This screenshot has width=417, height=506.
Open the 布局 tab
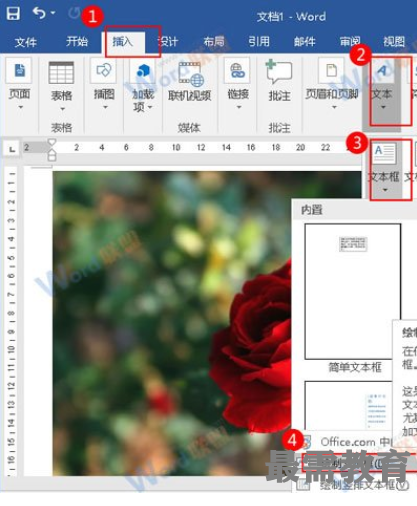point(214,42)
